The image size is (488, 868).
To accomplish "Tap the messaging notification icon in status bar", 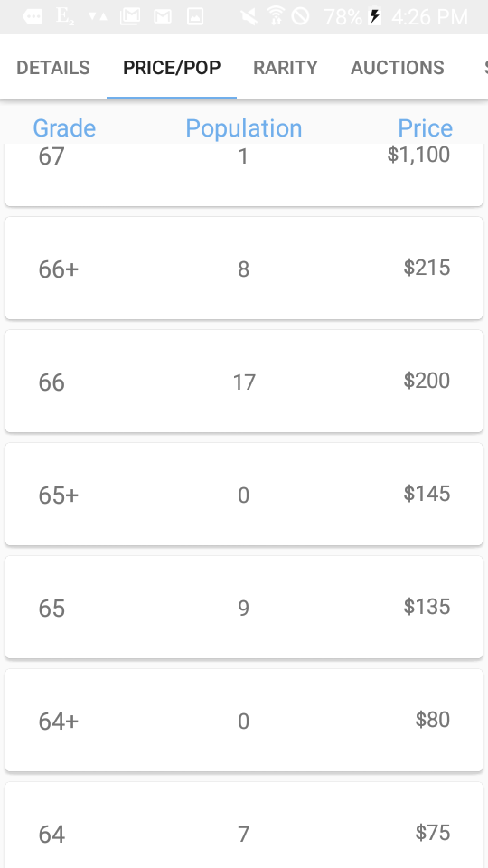I will 33,16.
